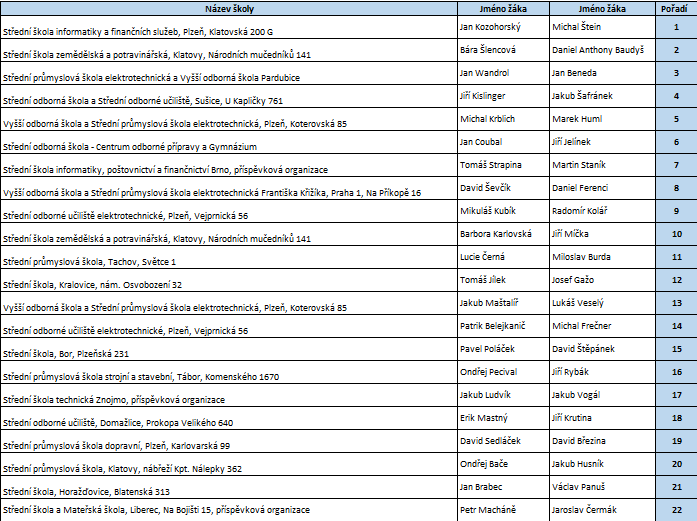Select cell 'Tomáš Strapina'
The height and width of the screenshot is (521, 697).
point(504,165)
